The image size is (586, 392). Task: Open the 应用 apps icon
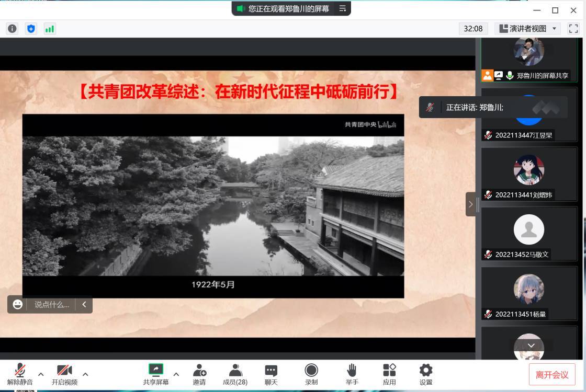tap(389, 374)
